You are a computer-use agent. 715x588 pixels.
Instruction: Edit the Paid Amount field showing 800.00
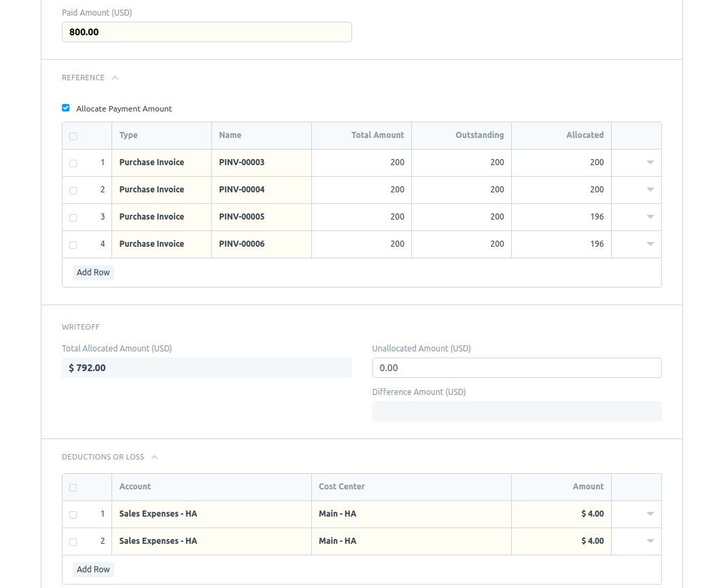(207, 32)
